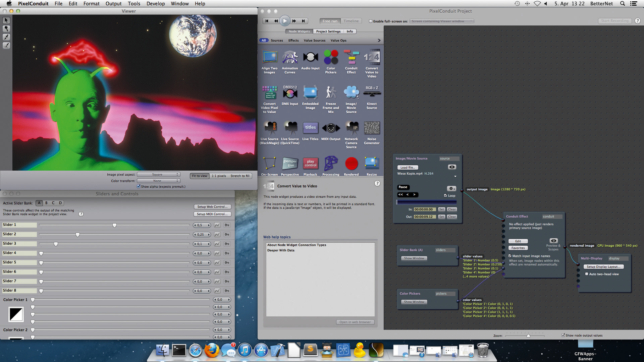The width and height of the screenshot is (644, 362).
Task: Open the Image pixel aspect dropdown
Action: (159, 175)
